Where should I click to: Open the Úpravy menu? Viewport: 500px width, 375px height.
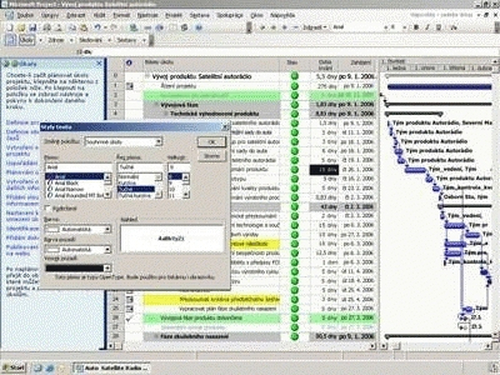coord(50,15)
